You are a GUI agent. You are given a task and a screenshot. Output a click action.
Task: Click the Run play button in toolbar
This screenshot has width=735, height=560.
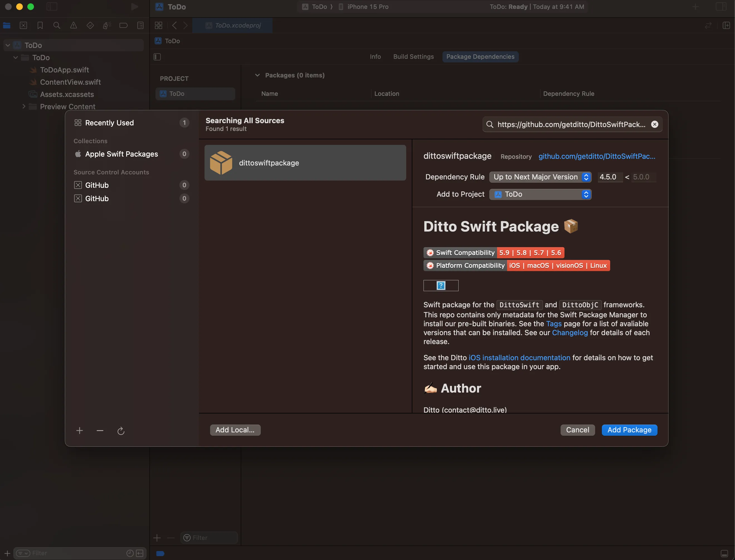click(x=134, y=7)
